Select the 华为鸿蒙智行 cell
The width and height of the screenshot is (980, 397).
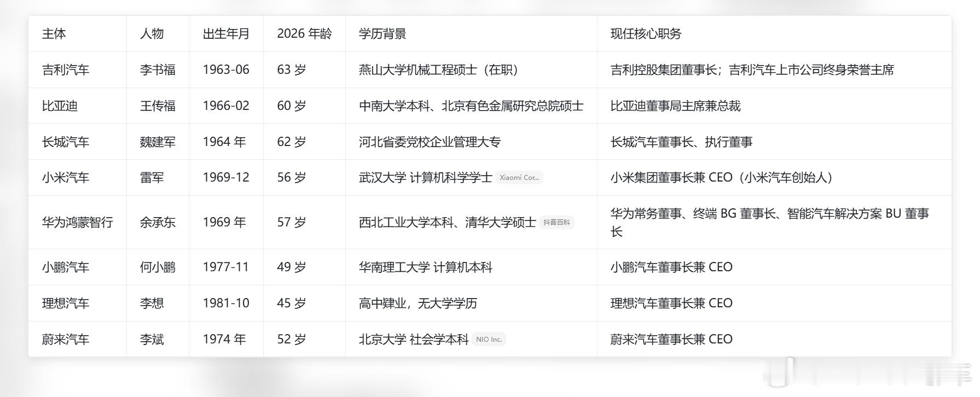pos(78,223)
